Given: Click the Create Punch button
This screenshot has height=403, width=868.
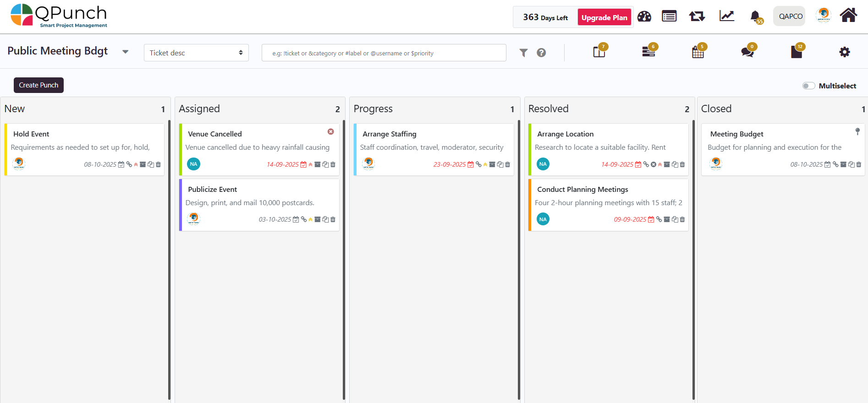Looking at the screenshot, I should click(38, 85).
